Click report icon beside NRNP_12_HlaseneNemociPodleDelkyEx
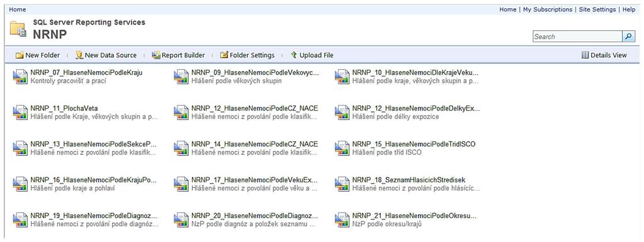Screen dimensions: 644x242 pyautogui.click(x=342, y=113)
